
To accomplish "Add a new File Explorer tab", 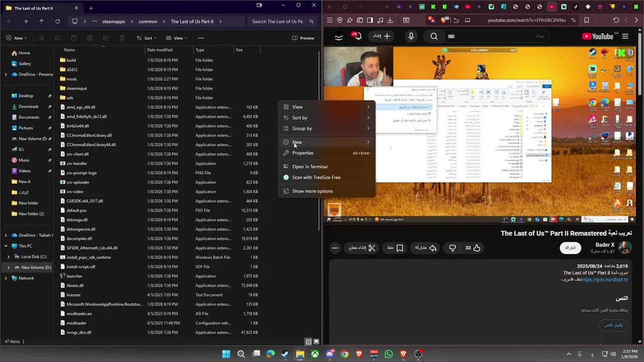I will pos(91,8).
